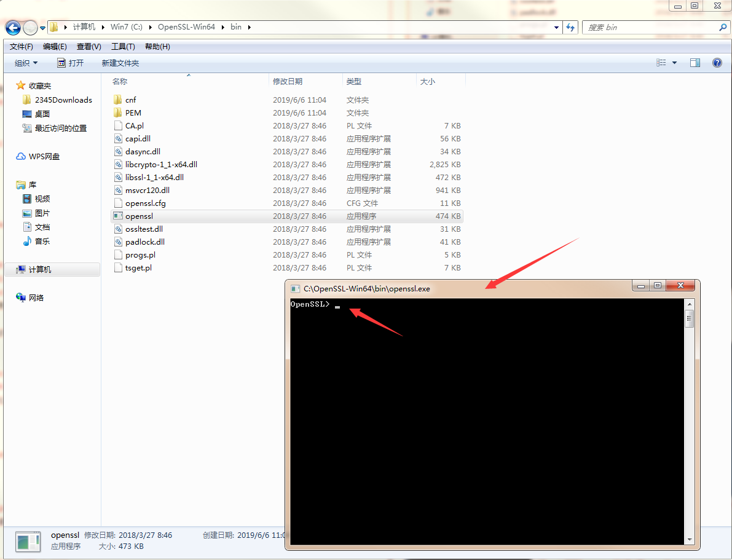Click the search magnifier icon

[723, 28]
